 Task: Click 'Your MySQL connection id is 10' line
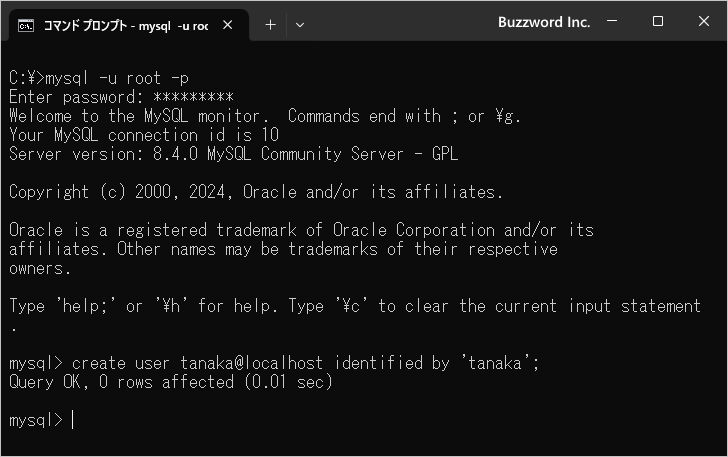point(144,135)
